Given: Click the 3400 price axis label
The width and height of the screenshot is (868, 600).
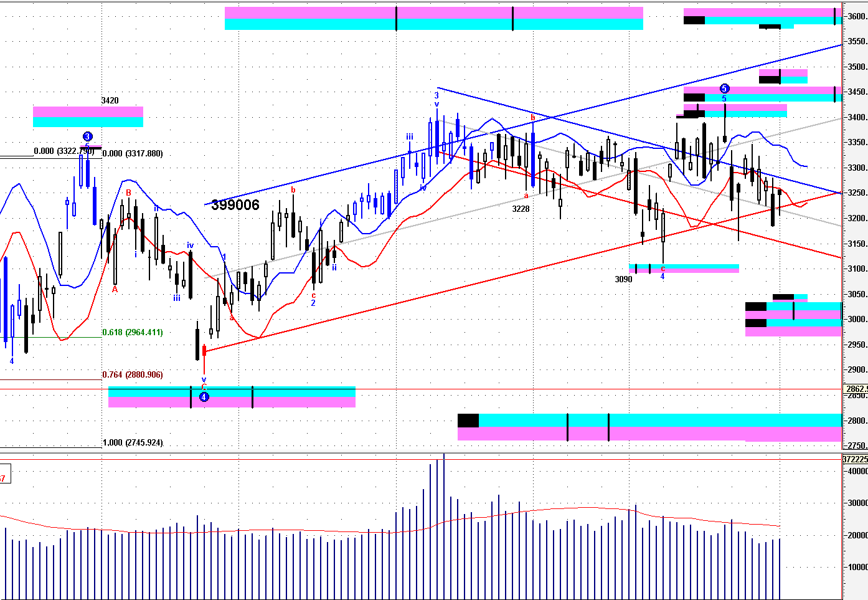Looking at the screenshot, I should point(857,117).
